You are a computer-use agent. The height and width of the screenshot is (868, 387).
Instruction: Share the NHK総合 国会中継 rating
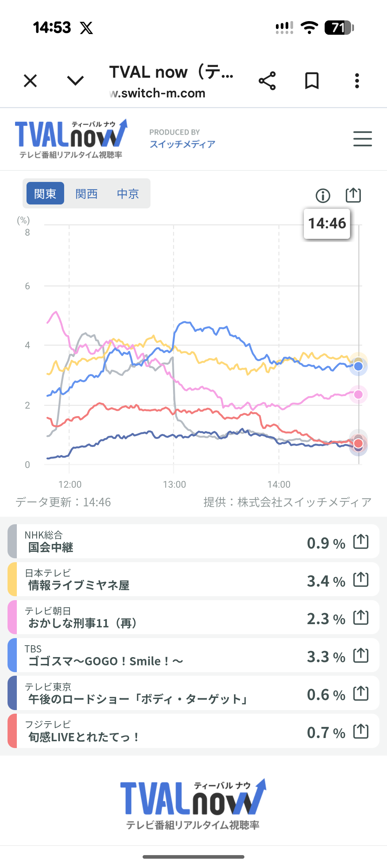pyautogui.click(x=361, y=541)
